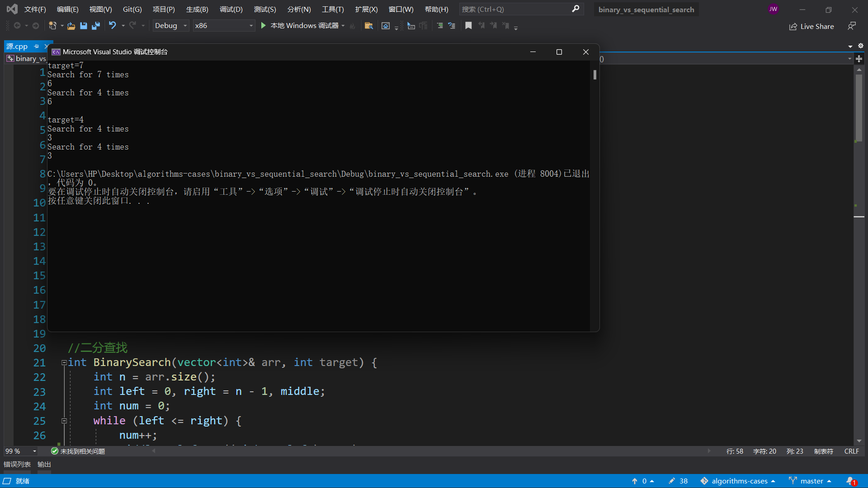The image size is (868, 488).
Task: Click the Comment Selection icon
Action: [x=440, y=26]
